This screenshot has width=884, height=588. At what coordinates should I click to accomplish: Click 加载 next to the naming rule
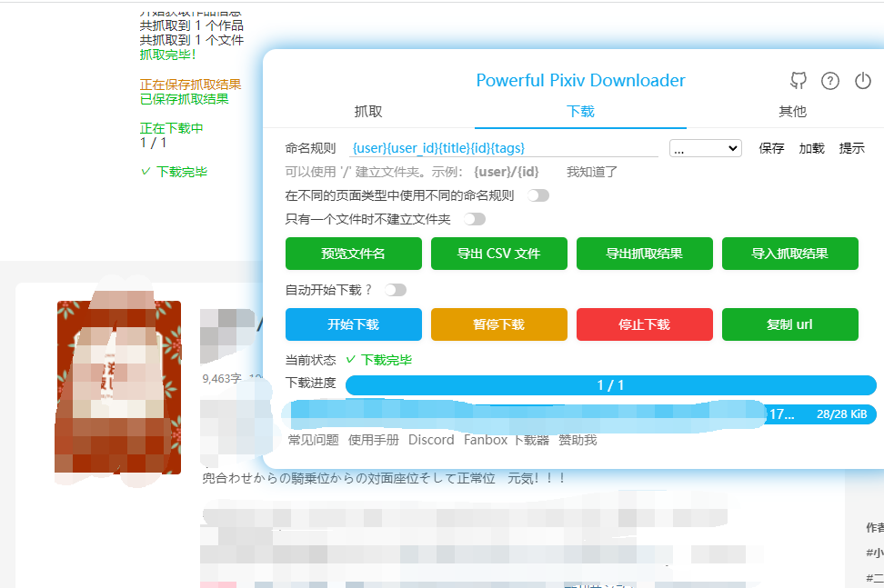click(x=812, y=148)
